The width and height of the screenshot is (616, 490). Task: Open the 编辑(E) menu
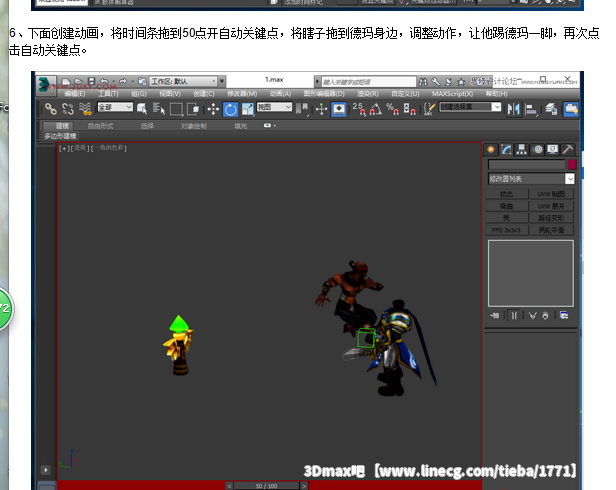coord(75,94)
